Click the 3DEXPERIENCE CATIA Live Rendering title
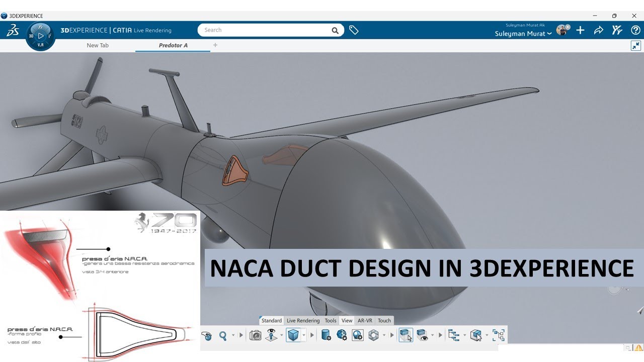This screenshot has height=362, width=644. (x=116, y=30)
